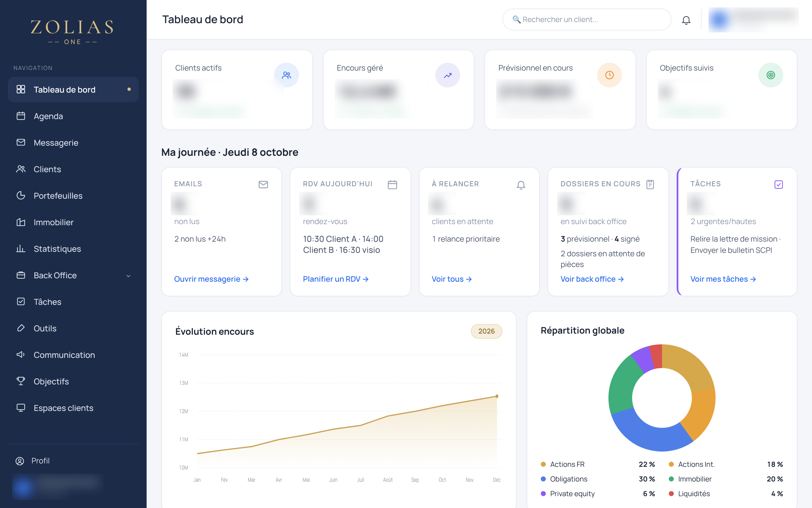Viewport: 812px width, 508px height.
Task: Click the Actions FR legend color dot
Action: [543, 465]
